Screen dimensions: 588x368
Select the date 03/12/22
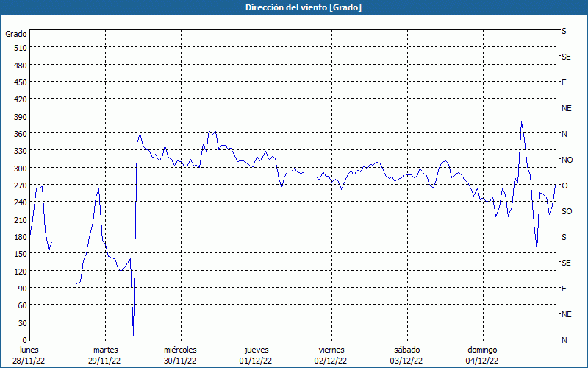406,361
